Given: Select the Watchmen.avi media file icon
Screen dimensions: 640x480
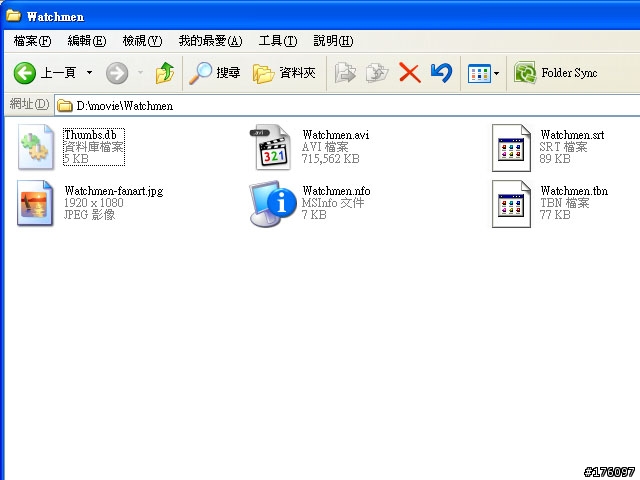Looking at the screenshot, I should [270, 147].
